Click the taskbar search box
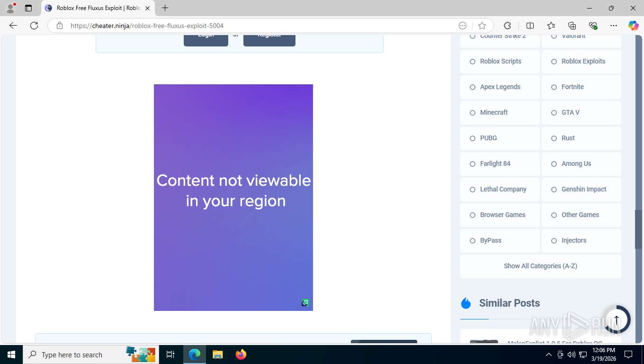Viewport: 644px width, 364px height. 91,355
